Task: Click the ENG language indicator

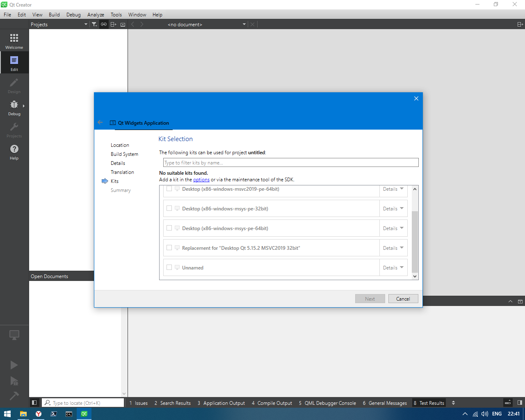Action: [x=497, y=414]
